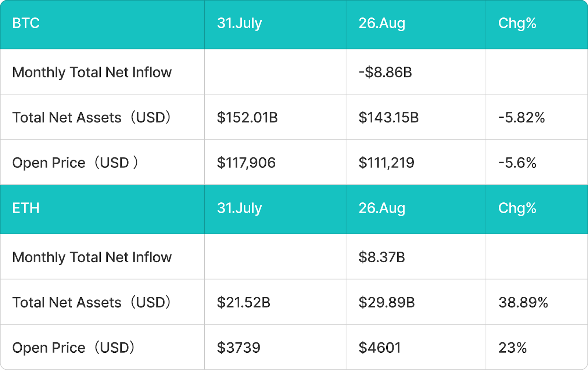Click ETH total net assets $21.52B
588x370 pixels.
[x=275, y=302]
